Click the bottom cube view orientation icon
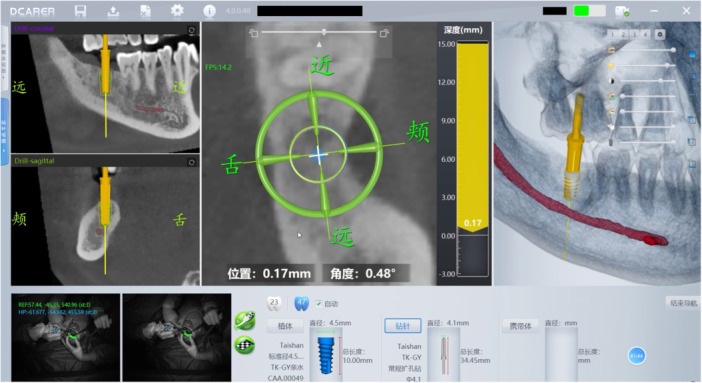This screenshot has width=702, height=383. click(692, 164)
